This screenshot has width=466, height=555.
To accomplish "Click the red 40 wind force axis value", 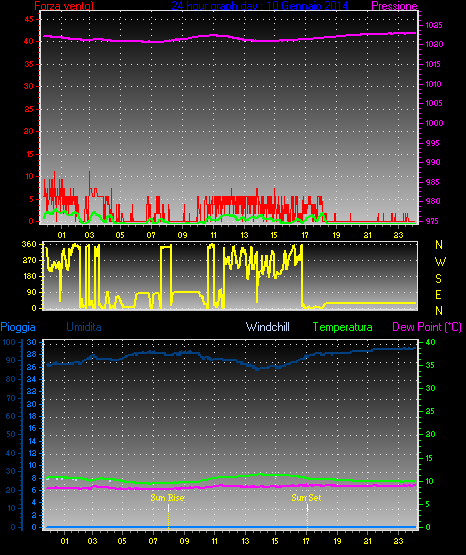I will click(x=29, y=41).
